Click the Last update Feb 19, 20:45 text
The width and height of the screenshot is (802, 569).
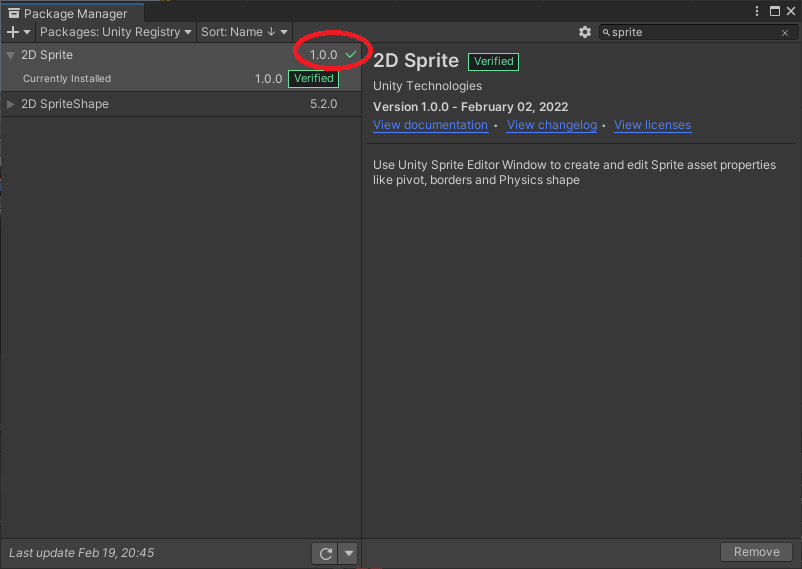click(81, 553)
